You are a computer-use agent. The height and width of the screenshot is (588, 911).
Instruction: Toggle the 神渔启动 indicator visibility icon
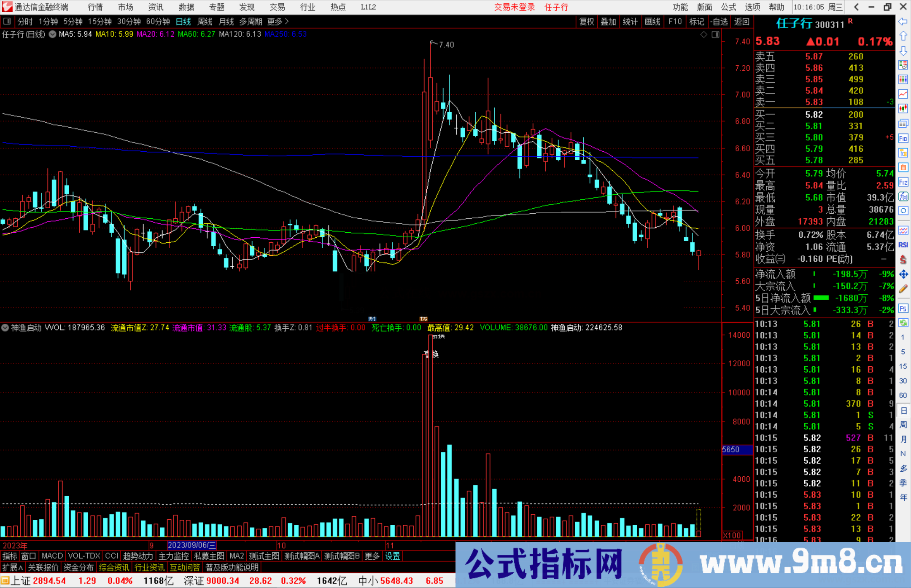tap(5, 328)
